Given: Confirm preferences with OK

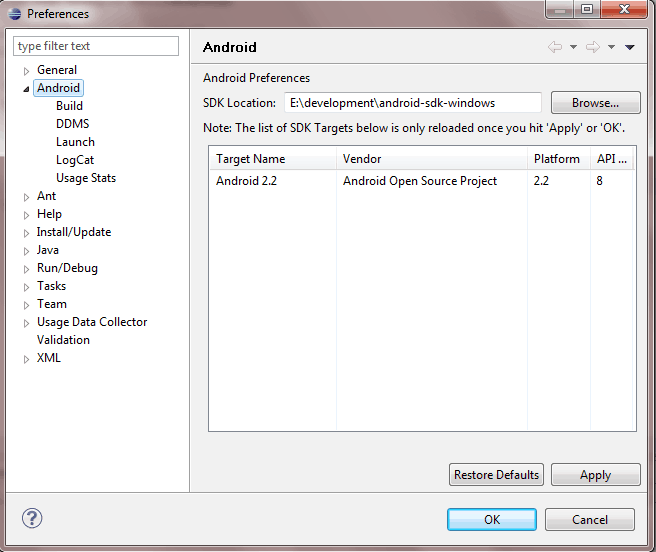Looking at the screenshot, I should tap(492, 519).
